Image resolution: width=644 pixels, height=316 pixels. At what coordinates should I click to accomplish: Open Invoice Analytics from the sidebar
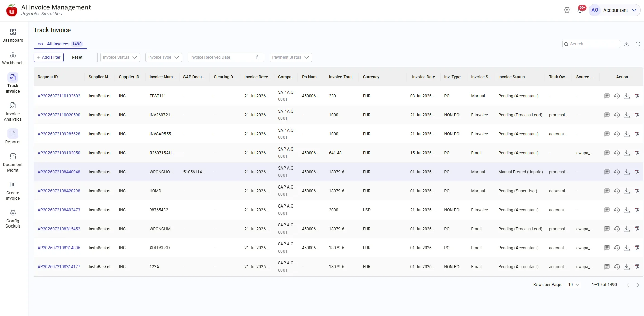pos(13,112)
